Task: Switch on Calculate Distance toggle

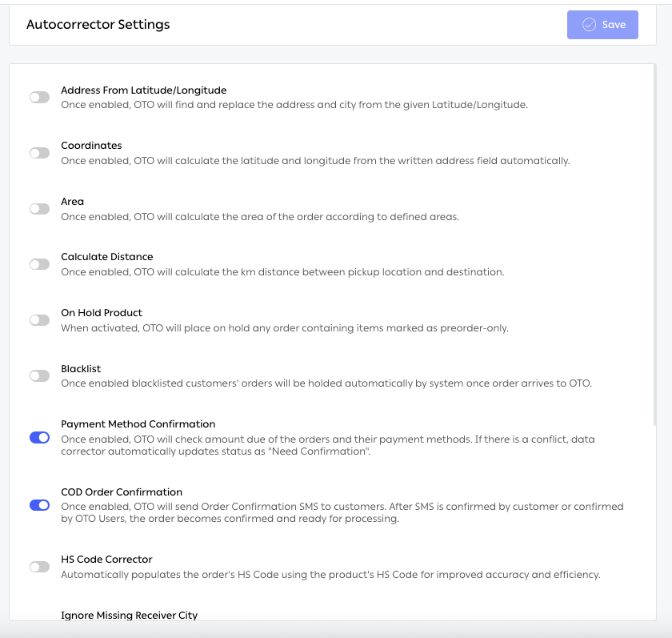Action: [x=39, y=264]
